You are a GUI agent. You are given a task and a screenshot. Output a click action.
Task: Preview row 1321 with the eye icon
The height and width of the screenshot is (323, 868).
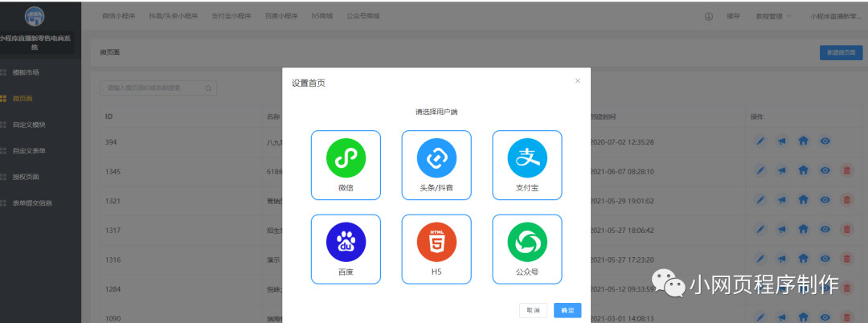click(825, 200)
